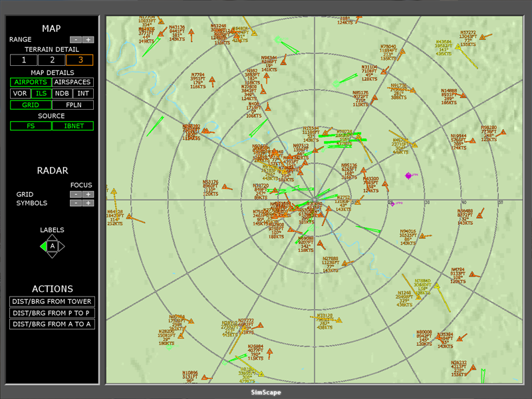Click the small magenta airport near ring 20
The height and width of the screenshot is (399, 532).
coord(392,204)
